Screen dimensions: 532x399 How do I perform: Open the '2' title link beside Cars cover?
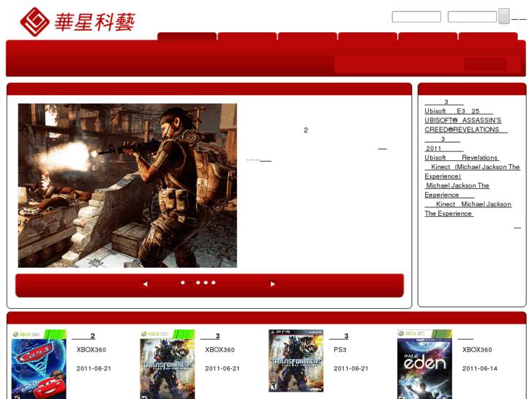click(83, 336)
